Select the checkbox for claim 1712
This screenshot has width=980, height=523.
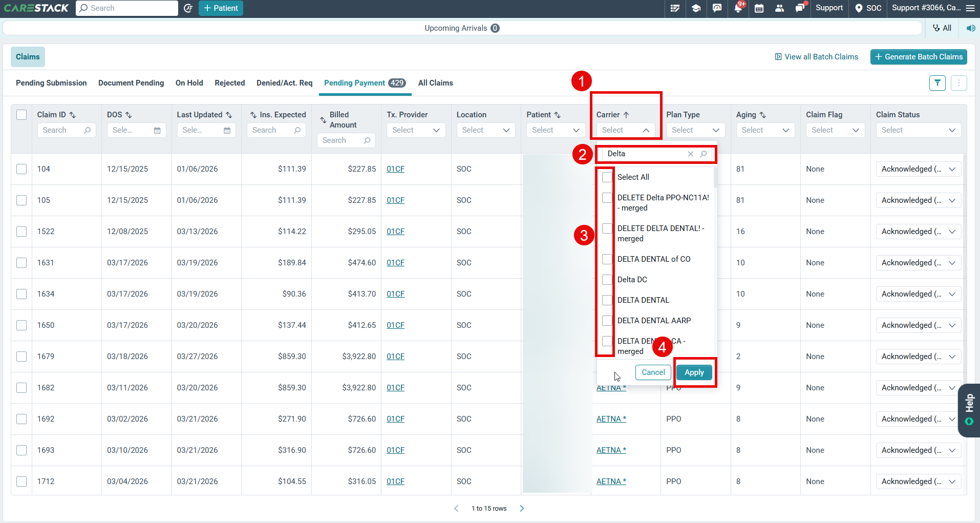tap(22, 482)
